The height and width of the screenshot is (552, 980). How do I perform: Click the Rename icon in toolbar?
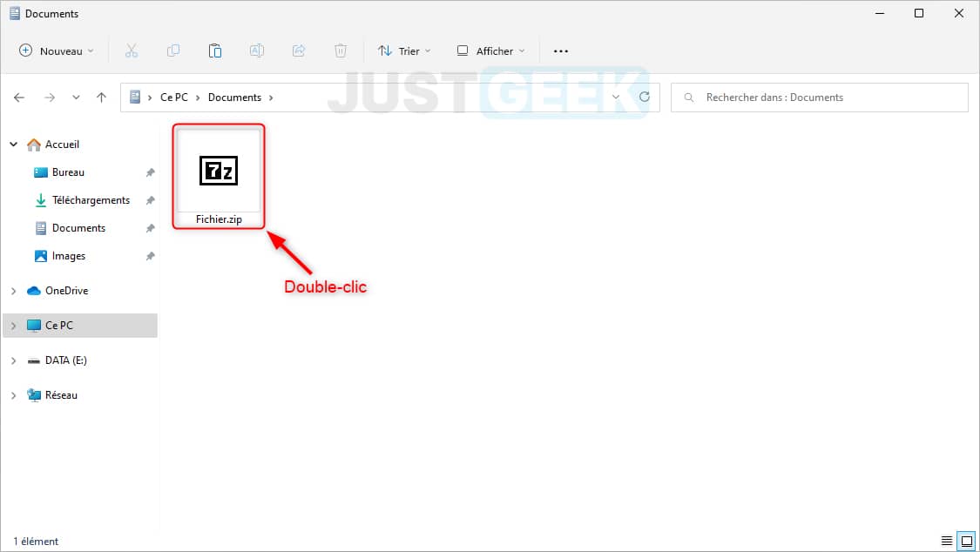[257, 51]
